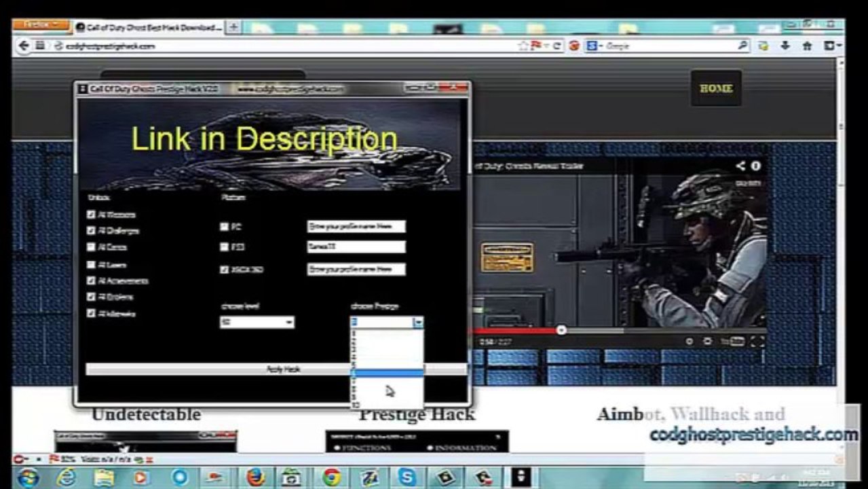This screenshot has height=489, width=868.
Task: Reload the page with the refresh icon
Action: point(556,46)
